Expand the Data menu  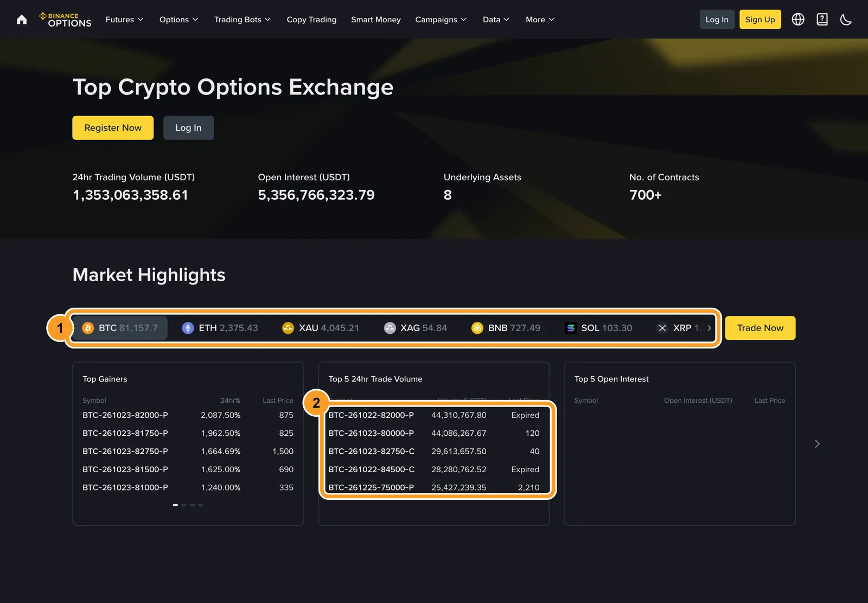tap(496, 20)
